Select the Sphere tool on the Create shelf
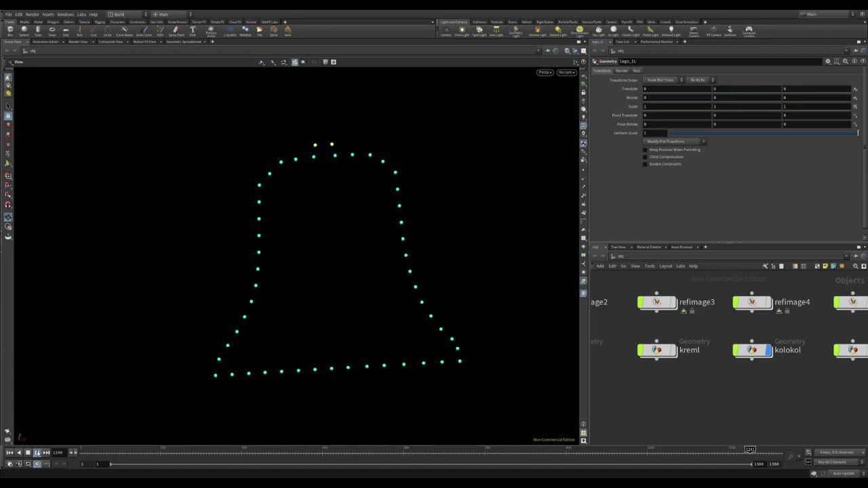868x488 pixels. pyautogui.click(x=24, y=30)
